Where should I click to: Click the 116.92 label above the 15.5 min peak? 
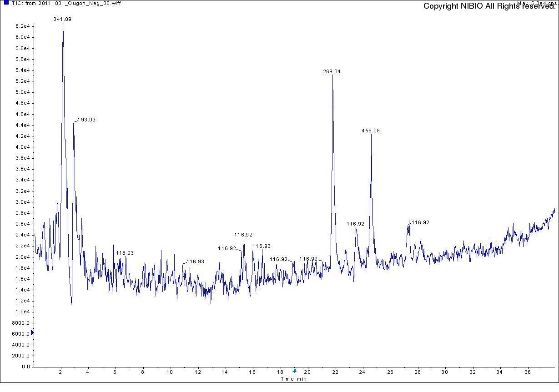(243, 235)
